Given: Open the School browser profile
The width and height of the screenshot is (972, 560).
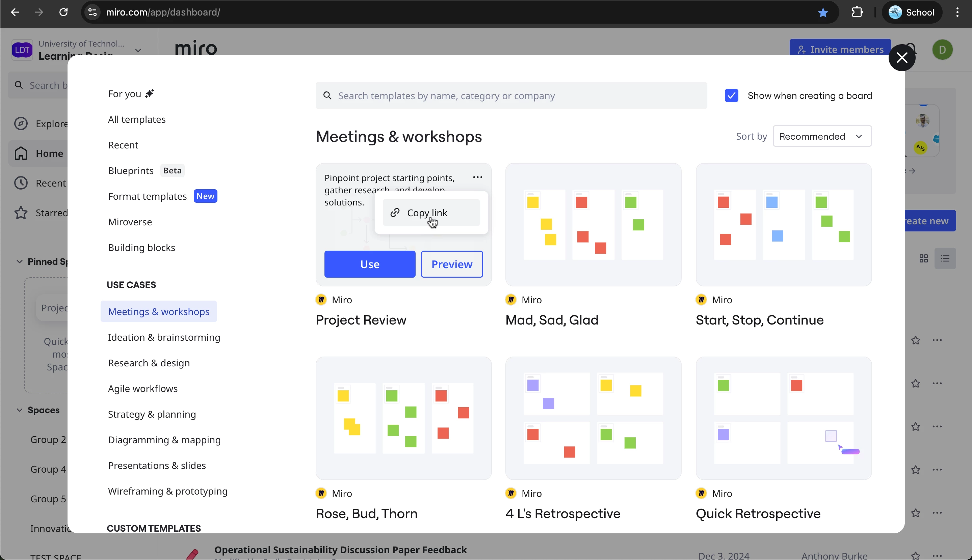Looking at the screenshot, I should pos(912,12).
